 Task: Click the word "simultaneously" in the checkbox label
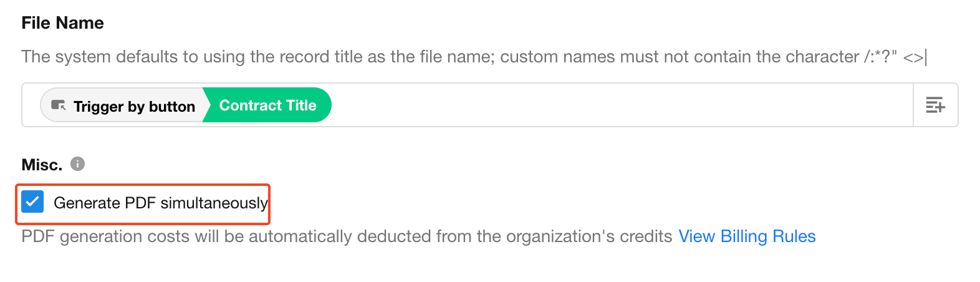214,203
